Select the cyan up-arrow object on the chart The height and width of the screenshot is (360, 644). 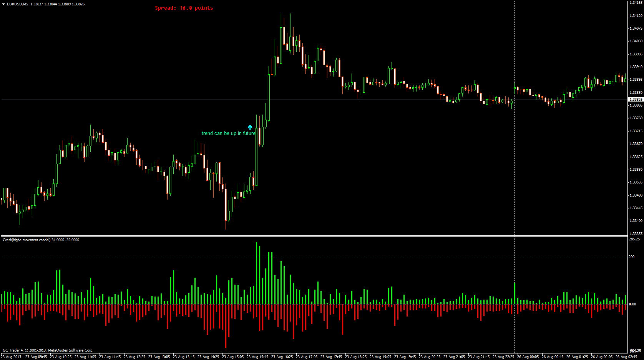click(x=250, y=127)
